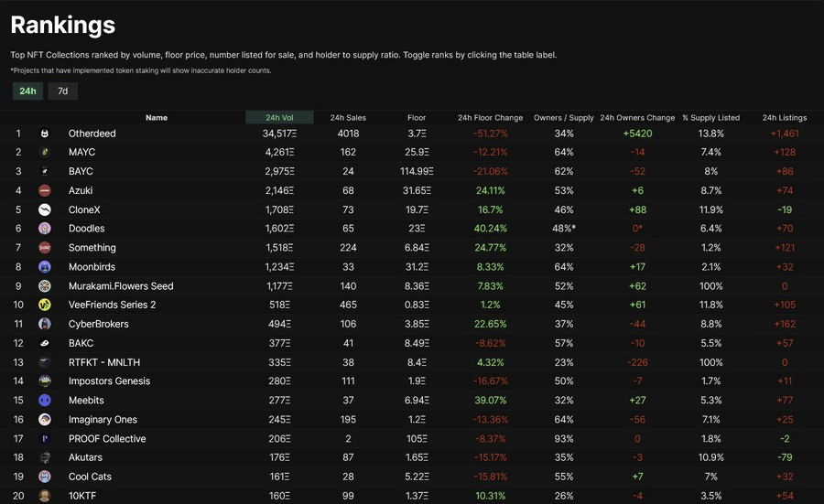The width and height of the screenshot is (824, 504).
Task: Click the +1,461 listings value
Action: pos(785,134)
